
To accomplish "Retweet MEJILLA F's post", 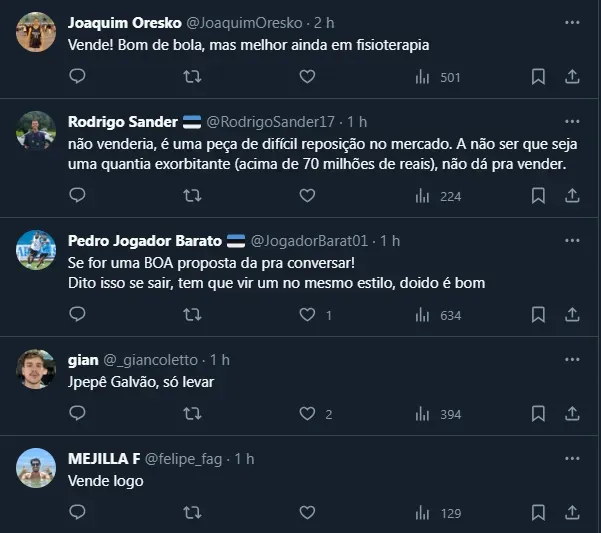I will 193,513.
